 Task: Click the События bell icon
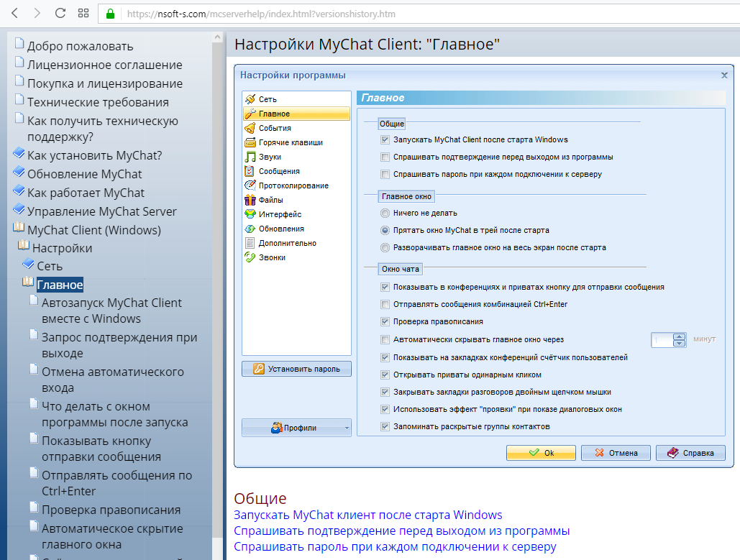(x=250, y=128)
